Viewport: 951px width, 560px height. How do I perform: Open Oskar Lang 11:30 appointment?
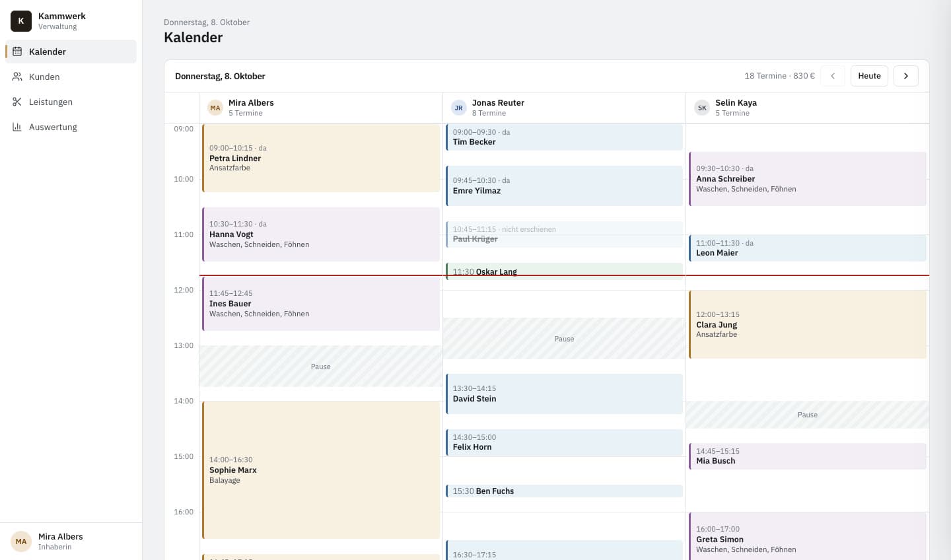564,271
